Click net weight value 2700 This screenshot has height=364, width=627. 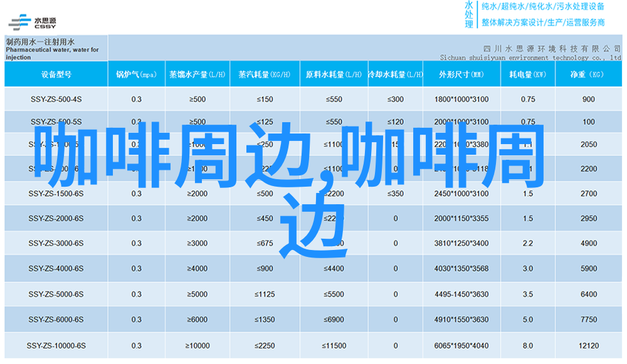point(589,194)
